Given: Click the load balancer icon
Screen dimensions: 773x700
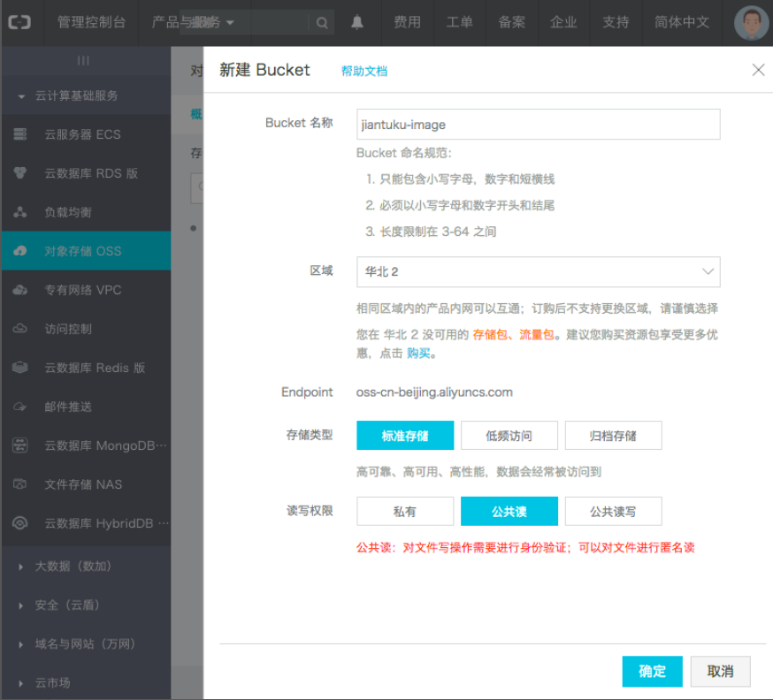Looking at the screenshot, I should point(19,212).
